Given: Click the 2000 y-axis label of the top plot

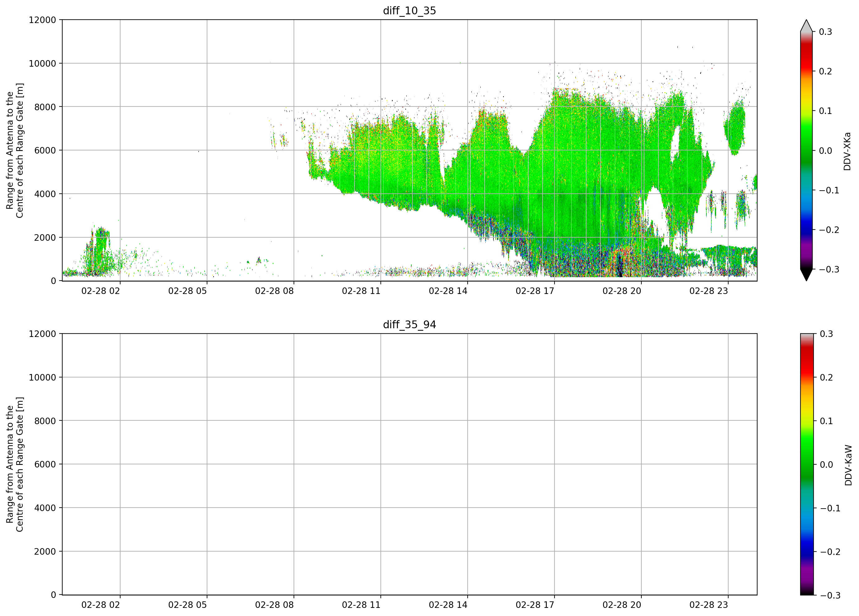Looking at the screenshot, I should pyautogui.click(x=45, y=238).
